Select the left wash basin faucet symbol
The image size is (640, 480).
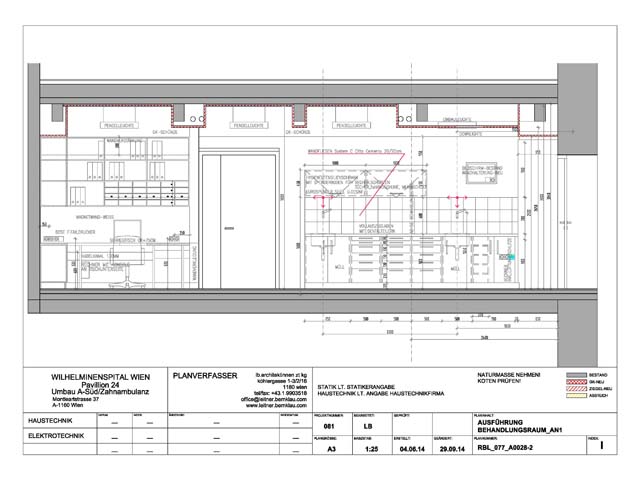click(x=326, y=213)
